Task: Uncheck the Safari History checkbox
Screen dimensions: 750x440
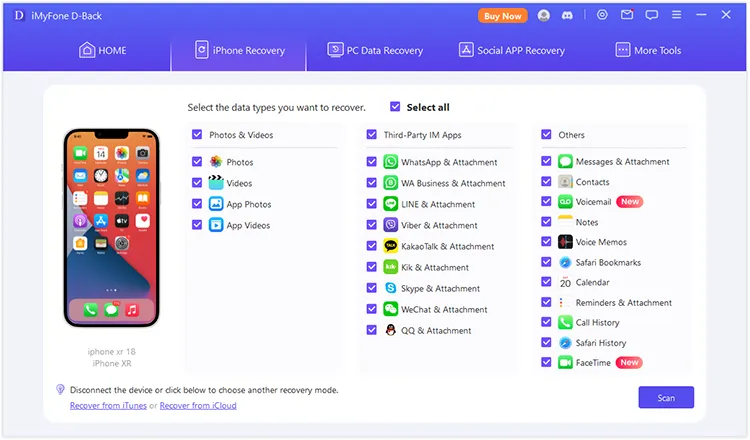Action: (x=546, y=342)
